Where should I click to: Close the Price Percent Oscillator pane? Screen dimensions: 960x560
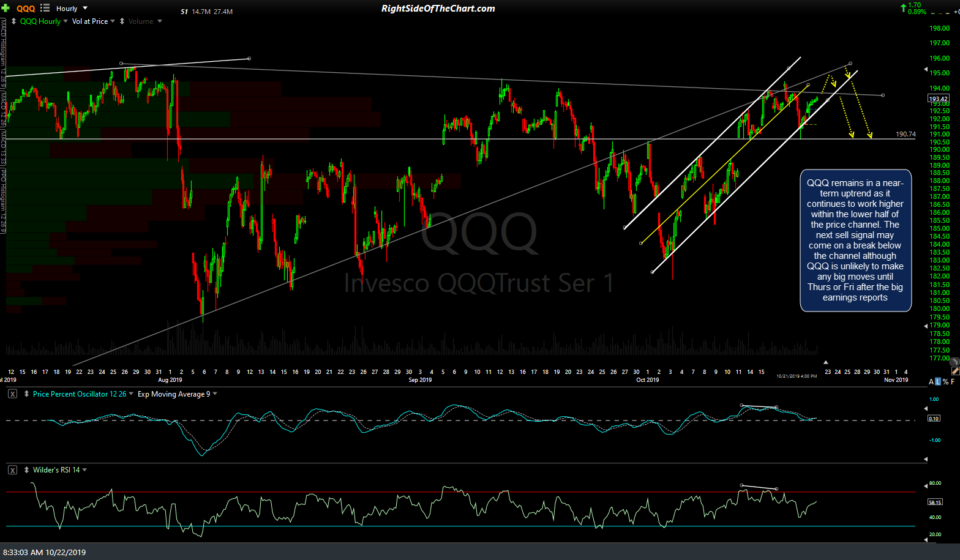click(x=12, y=394)
